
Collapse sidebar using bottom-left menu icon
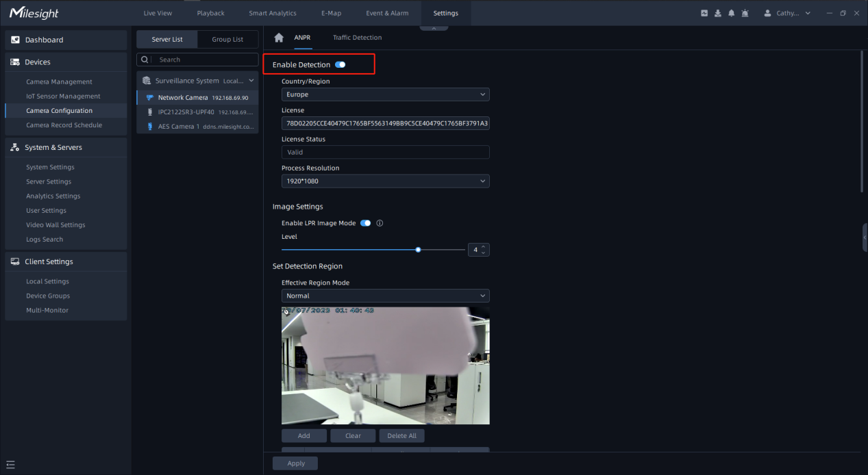[10, 465]
